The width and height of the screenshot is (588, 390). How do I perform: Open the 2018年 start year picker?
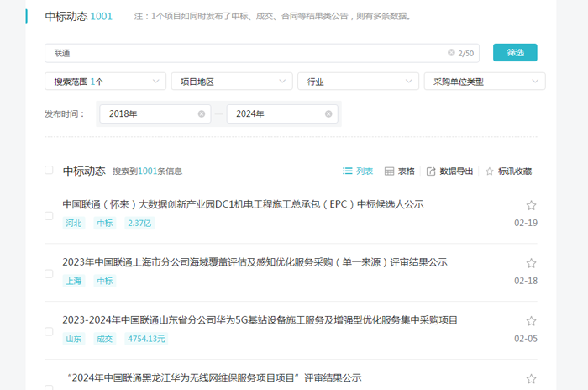pyautogui.click(x=155, y=113)
